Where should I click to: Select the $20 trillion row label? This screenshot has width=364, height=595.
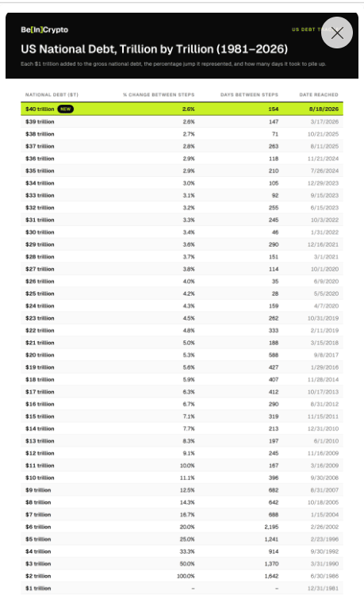pos(40,355)
